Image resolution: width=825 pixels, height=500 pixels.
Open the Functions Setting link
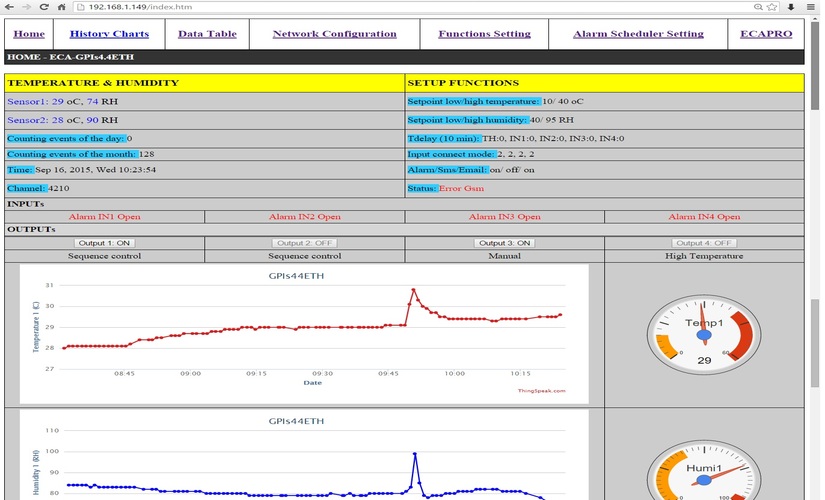click(x=484, y=34)
